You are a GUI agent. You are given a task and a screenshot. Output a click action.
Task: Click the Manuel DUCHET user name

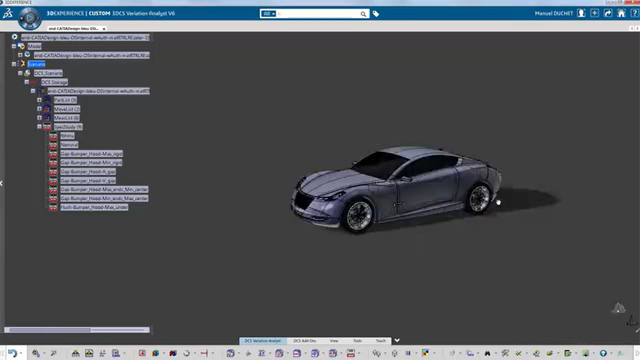(554, 13)
